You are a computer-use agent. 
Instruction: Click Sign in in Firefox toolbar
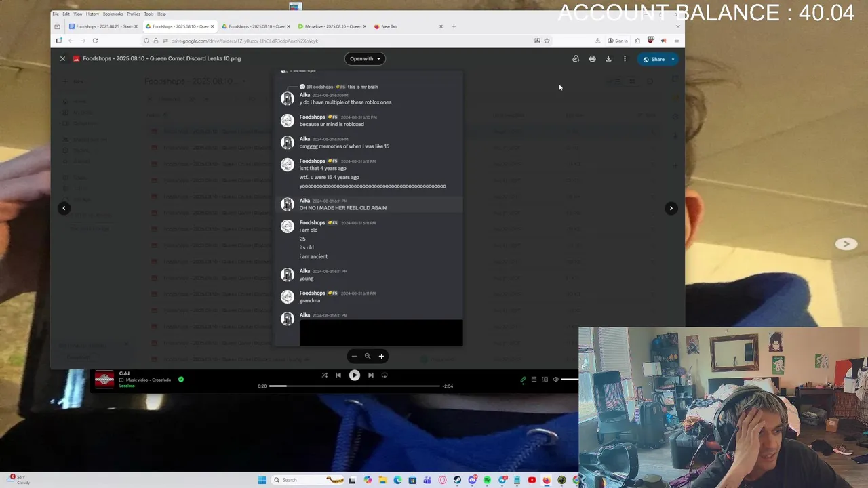[618, 41]
